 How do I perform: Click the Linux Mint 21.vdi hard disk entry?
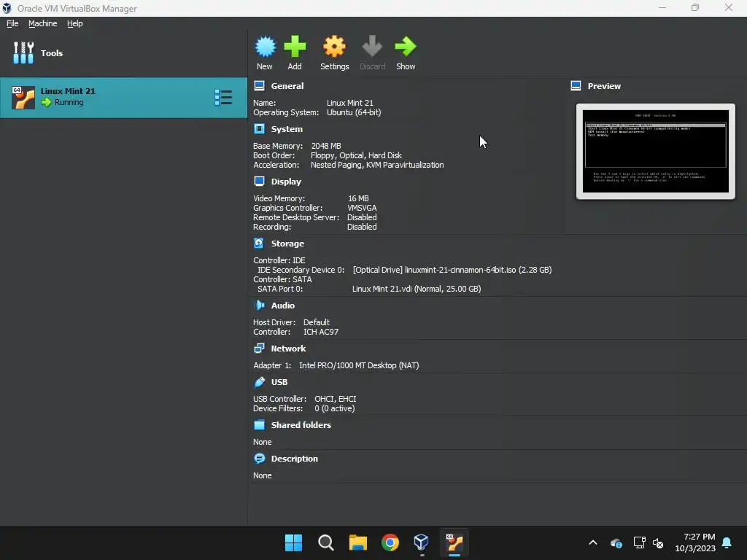[417, 289]
